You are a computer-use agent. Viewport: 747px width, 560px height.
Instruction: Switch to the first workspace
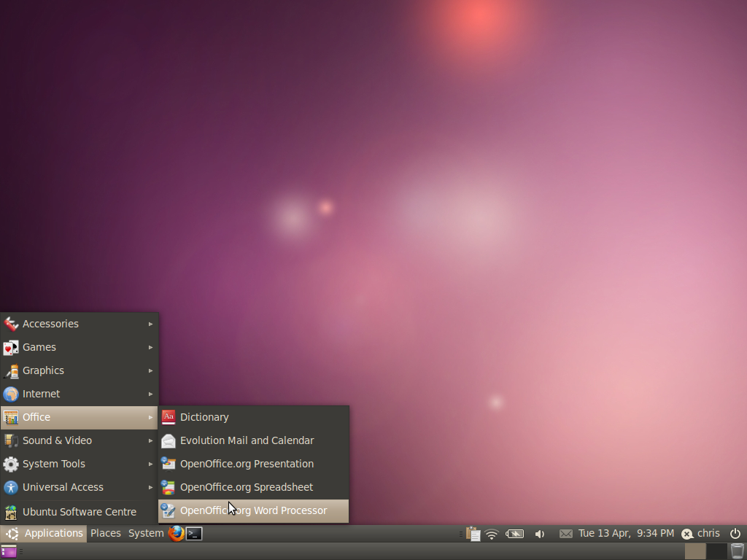click(695, 552)
